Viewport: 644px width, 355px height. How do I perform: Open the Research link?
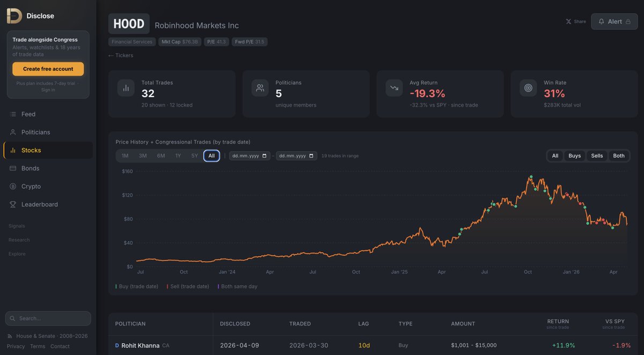pyautogui.click(x=19, y=240)
